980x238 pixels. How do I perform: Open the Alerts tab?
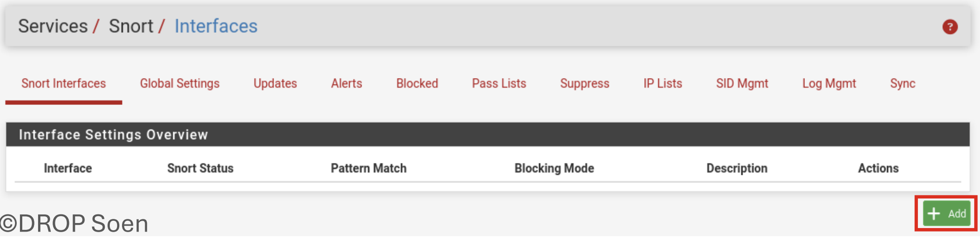coord(347,84)
